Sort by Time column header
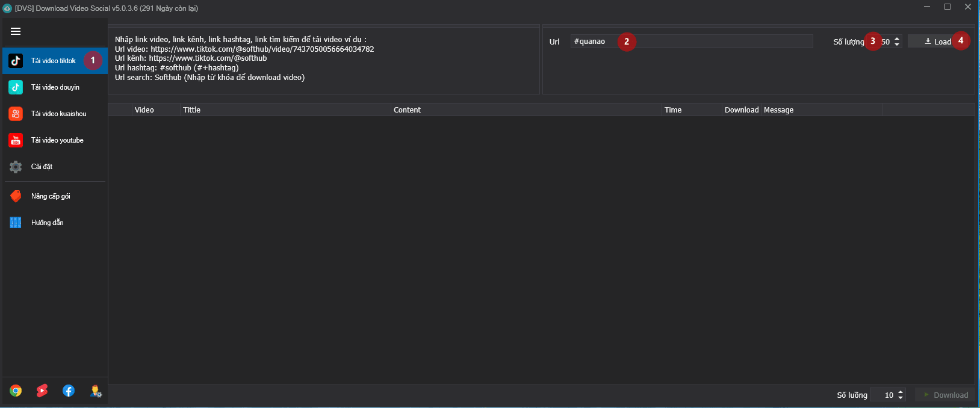Image resolution: width=980 pixels, height=408 pixels. tap(692, 110)
